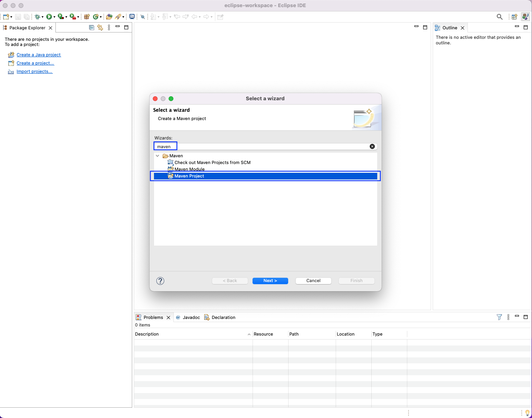This screenshot has width=532, height=418.
Task: Collapse All in Package Explorer
Action: 91,28
